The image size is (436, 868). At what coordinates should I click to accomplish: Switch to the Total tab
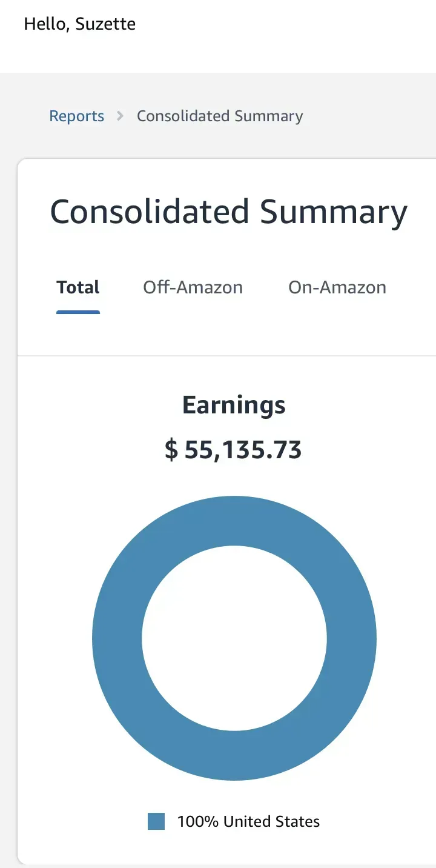78,287
